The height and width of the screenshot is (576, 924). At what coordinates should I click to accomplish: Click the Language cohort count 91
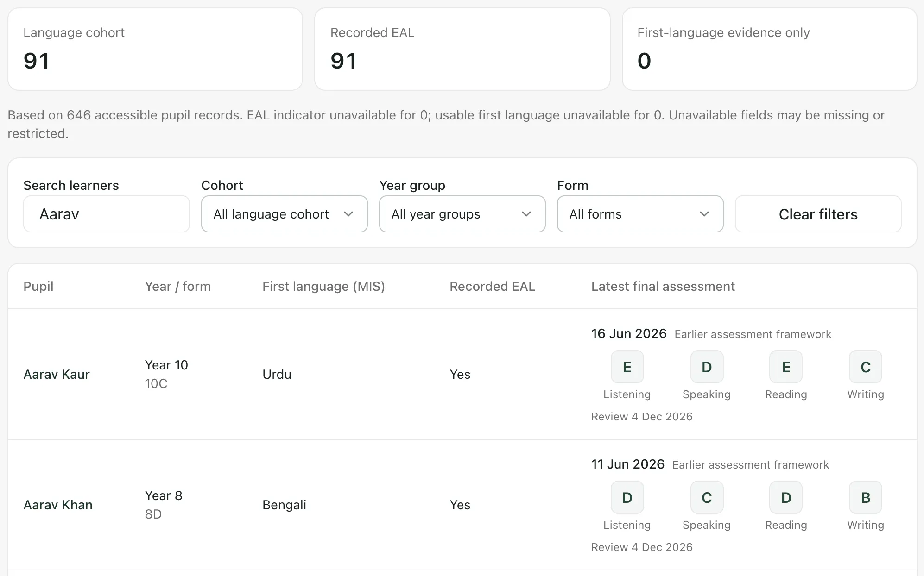click(x=37, y=61)
